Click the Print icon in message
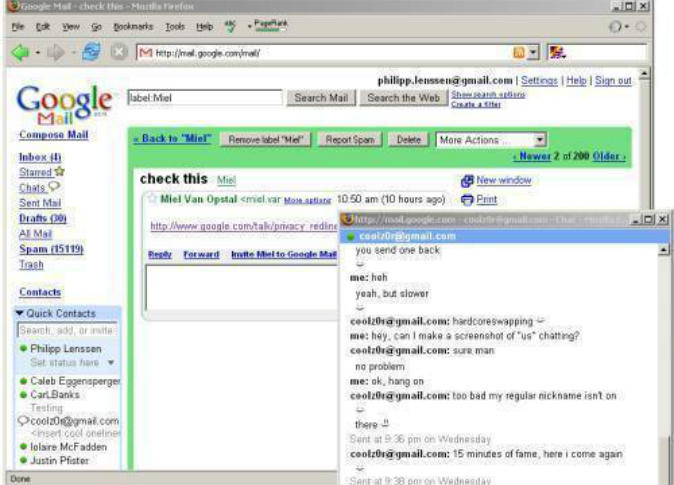This screenshot has height=485, width=674. tap(466, 199)
